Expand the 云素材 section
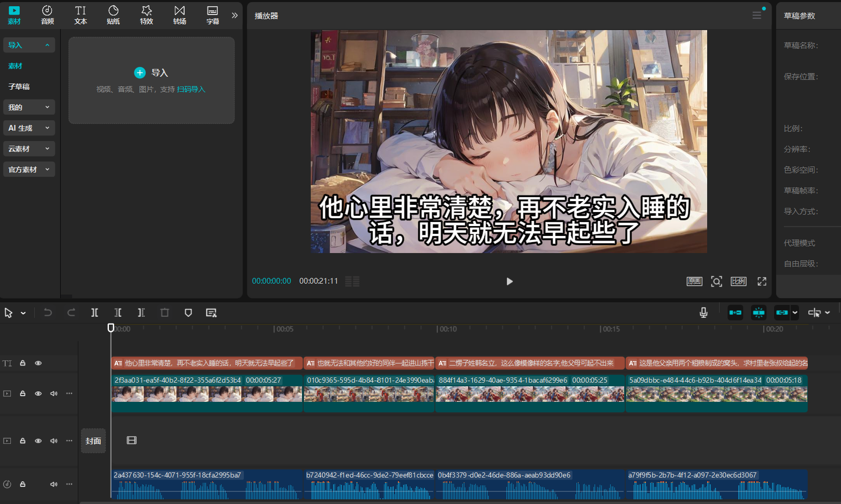841x504 pixels. pyautogui.click(x=29, y=149)
